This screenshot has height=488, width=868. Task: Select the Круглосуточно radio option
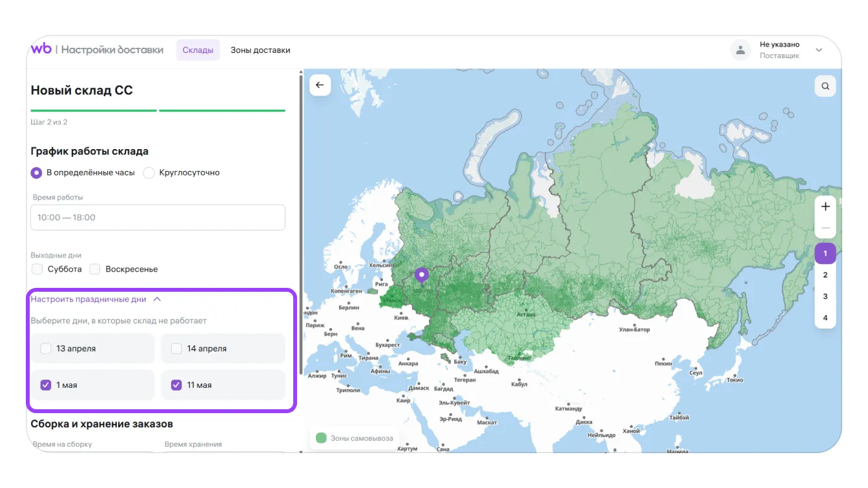tap(149, 173)
